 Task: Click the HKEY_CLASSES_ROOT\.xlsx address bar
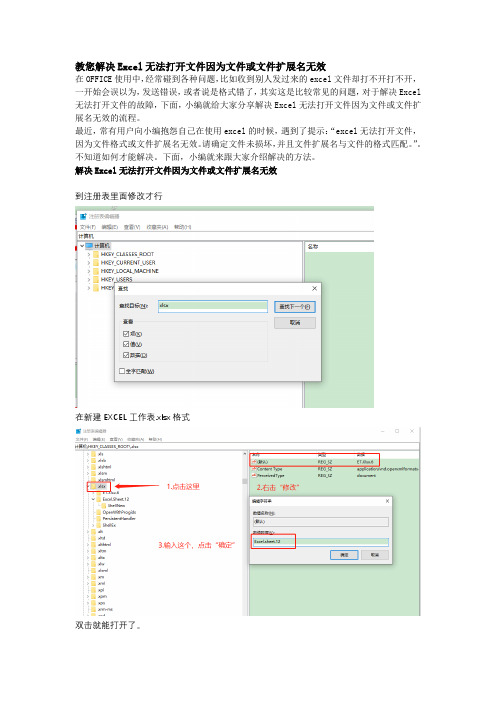247,446
